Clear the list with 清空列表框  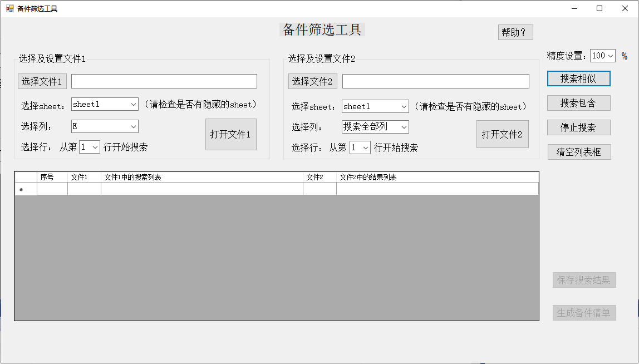[x=579, y=151]
